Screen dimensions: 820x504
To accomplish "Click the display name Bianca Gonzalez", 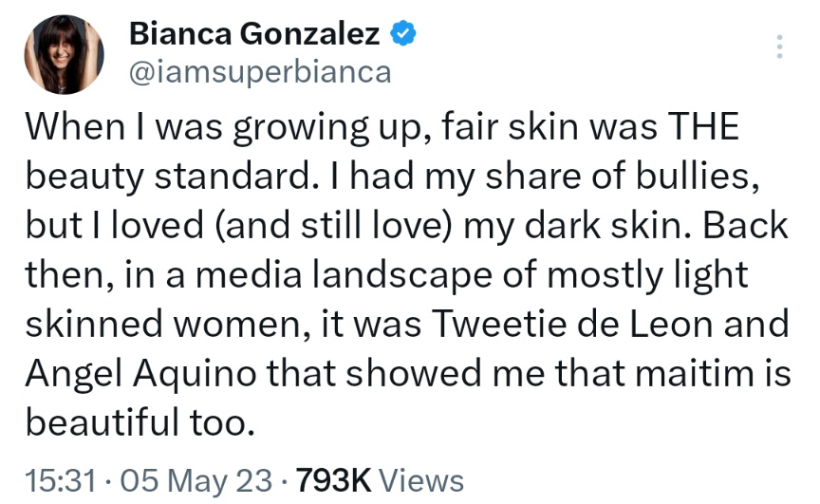I will [254, 34].
